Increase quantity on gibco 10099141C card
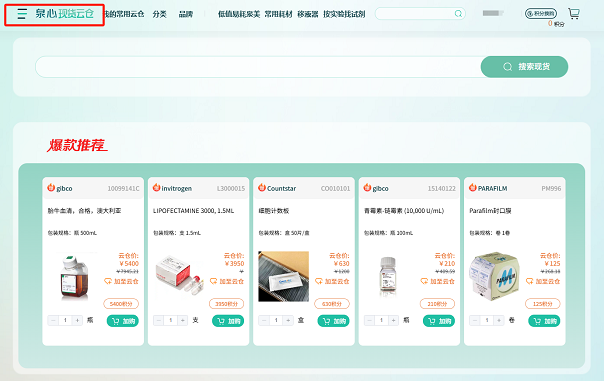The width and height of the screenshot is (604, 381). coord(77,320)
